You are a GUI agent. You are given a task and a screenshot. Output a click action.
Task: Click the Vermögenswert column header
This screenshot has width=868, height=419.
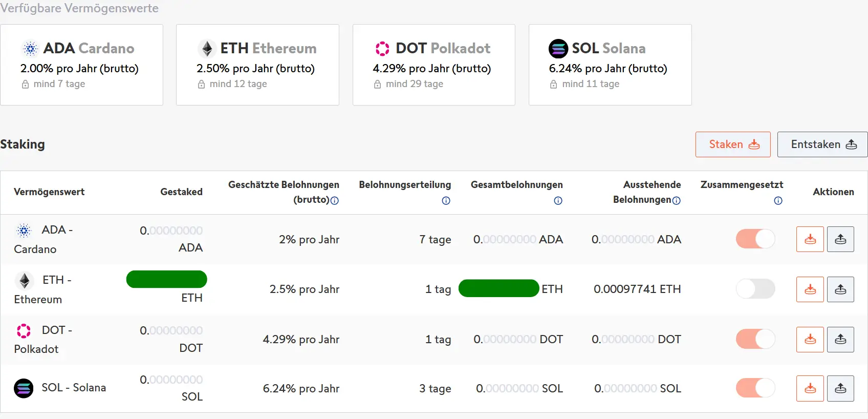tap(49, 192)
